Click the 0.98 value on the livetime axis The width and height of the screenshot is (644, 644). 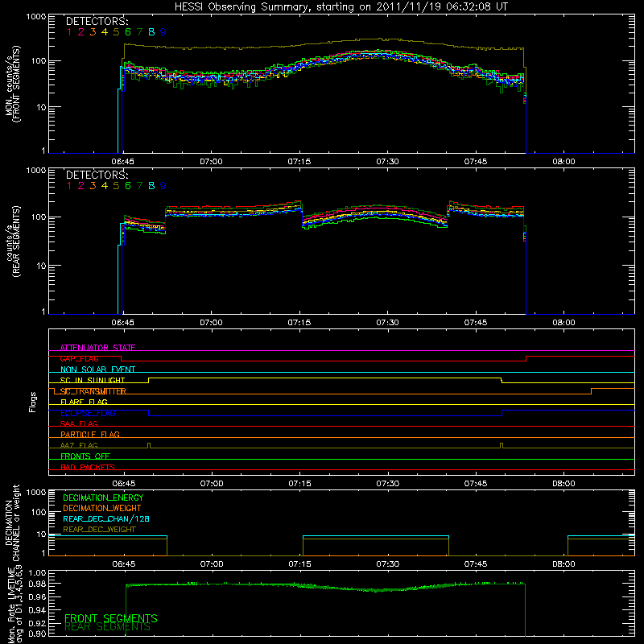click(37, 584)
